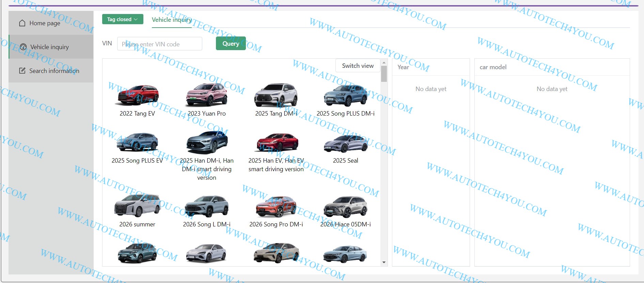644x283 pixels.
Task: Open the Tag closed dropdown
Action: pyautogui.click(x=123, y=19)
